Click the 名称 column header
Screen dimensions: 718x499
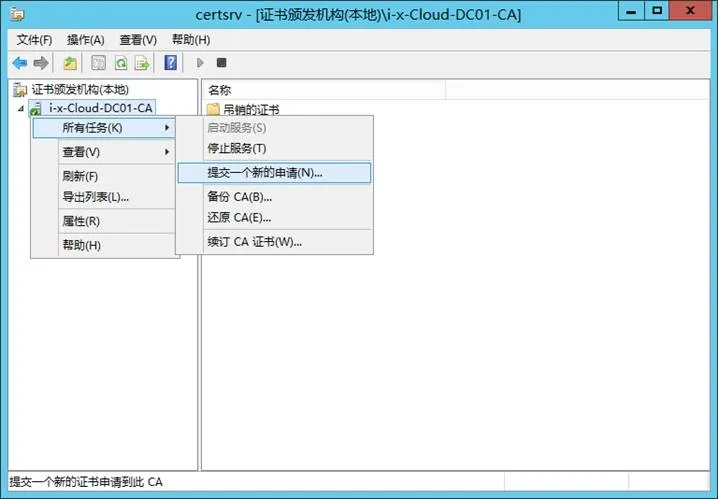(x=324, y=90)
